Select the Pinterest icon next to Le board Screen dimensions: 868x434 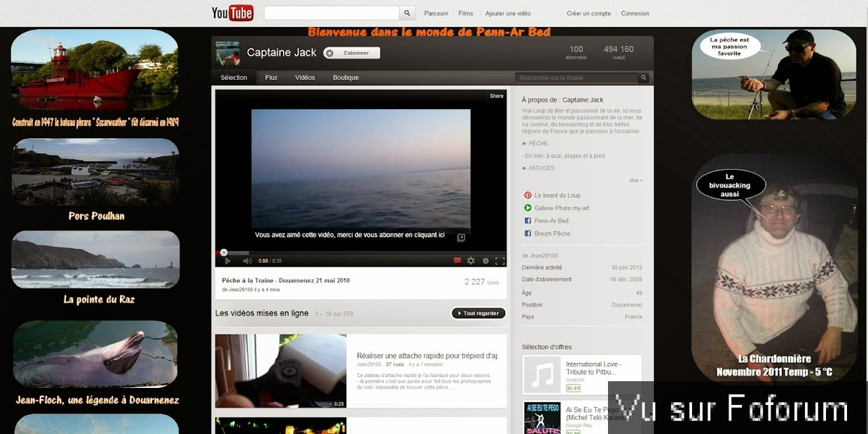[x=527, y=196]
